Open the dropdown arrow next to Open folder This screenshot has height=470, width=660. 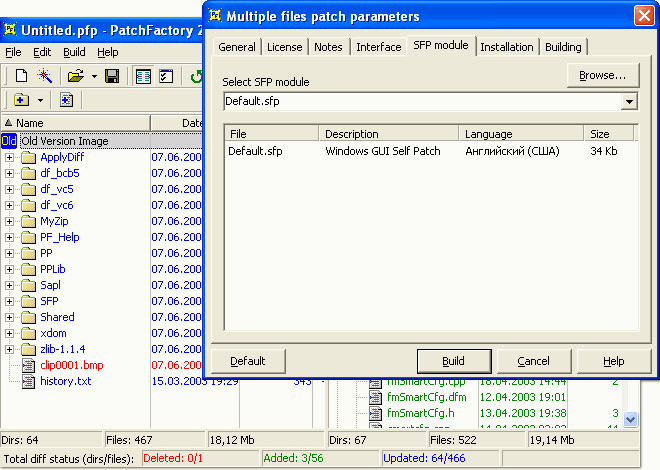pos(94,77)
